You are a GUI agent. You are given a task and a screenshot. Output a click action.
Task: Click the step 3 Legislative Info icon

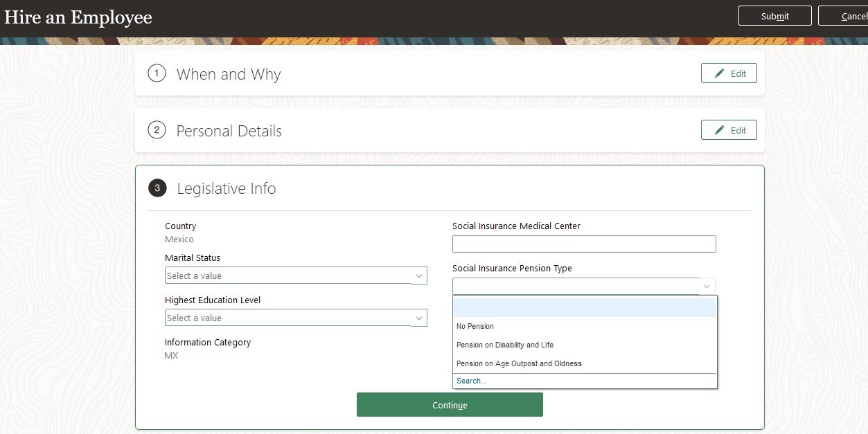coord(157,188)
